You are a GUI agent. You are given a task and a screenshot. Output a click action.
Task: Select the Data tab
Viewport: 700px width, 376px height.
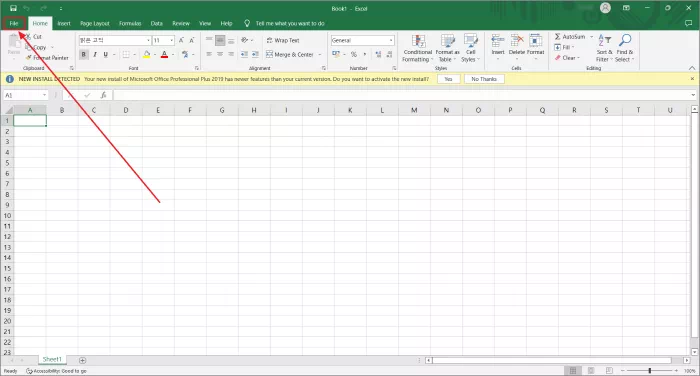[157, 23]
